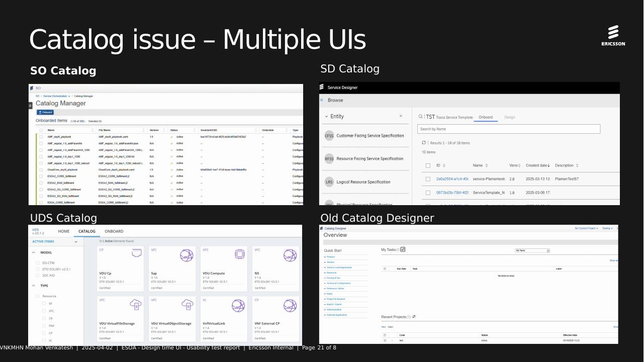Screen dimensions: 644x362
Task: Open the VDU Cp catalog card
Action: point(120,268)
